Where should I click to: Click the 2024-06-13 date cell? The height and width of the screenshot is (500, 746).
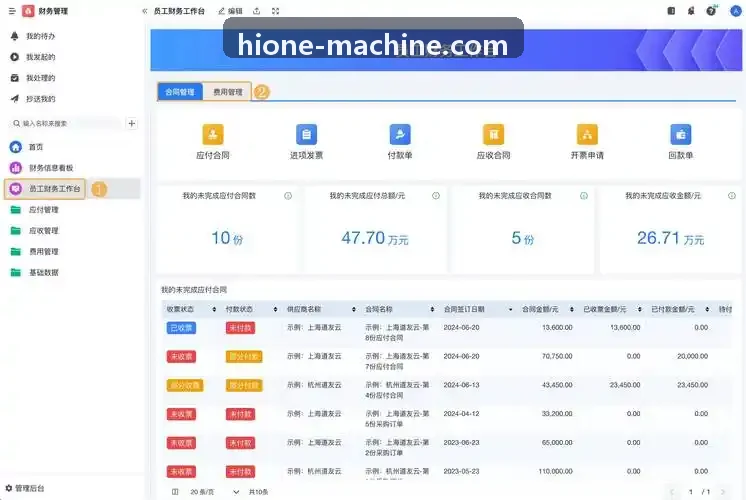tap(461, 385)
